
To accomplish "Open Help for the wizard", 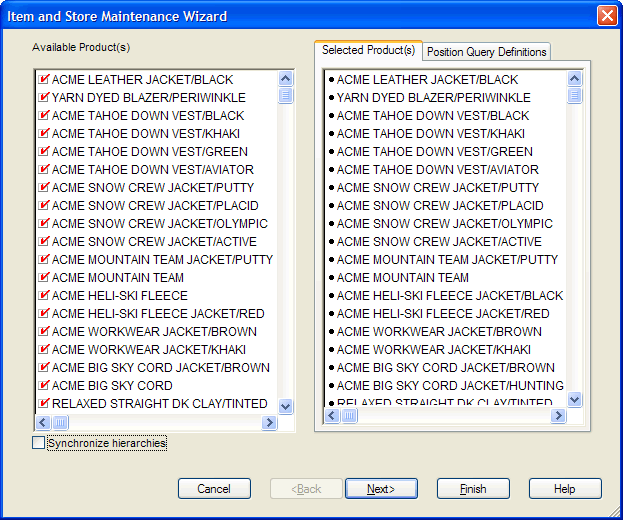I will click(x=565, y=489).
